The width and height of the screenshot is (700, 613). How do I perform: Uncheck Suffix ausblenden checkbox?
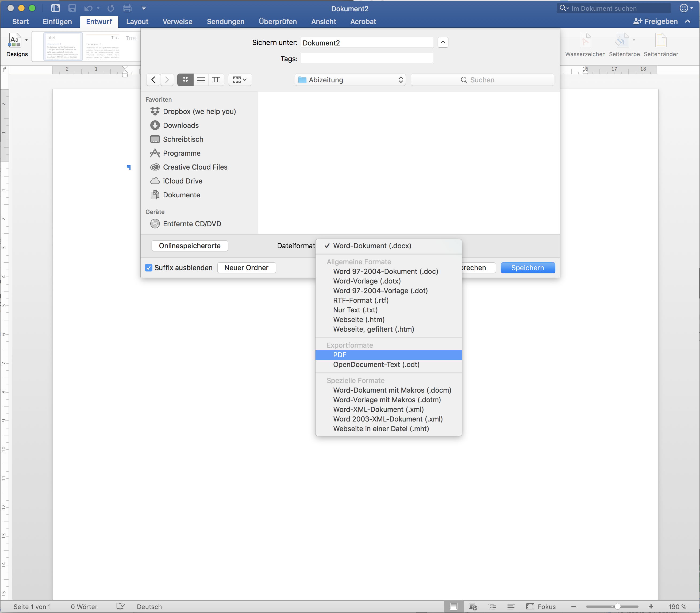click(x=148, y=268)
